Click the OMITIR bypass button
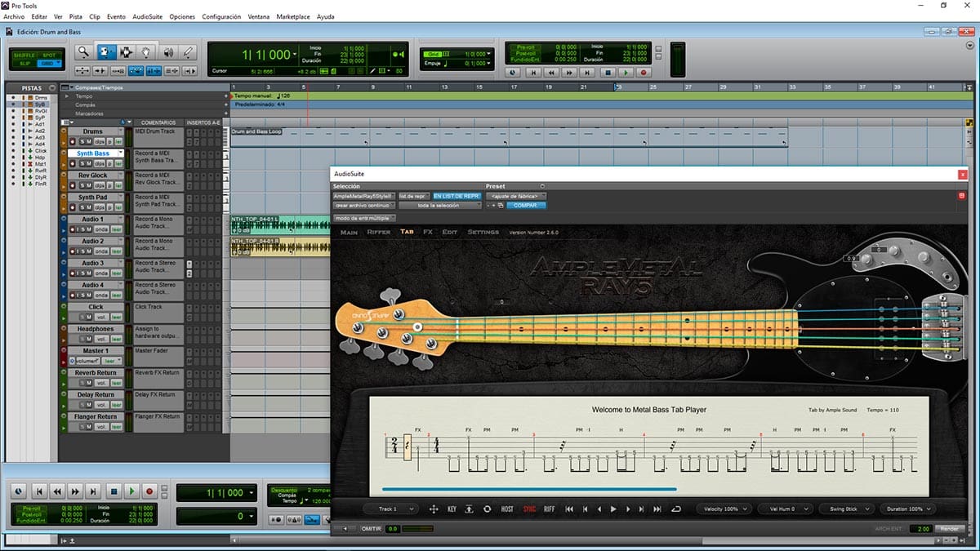This screenshot has height=551, width=980. 372,529
